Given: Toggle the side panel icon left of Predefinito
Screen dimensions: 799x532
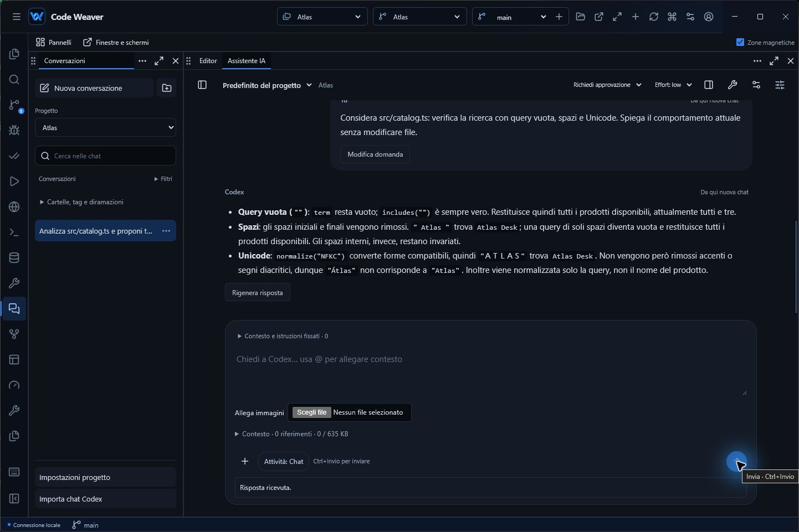Looking at the screenshot, I should [202, 85].
